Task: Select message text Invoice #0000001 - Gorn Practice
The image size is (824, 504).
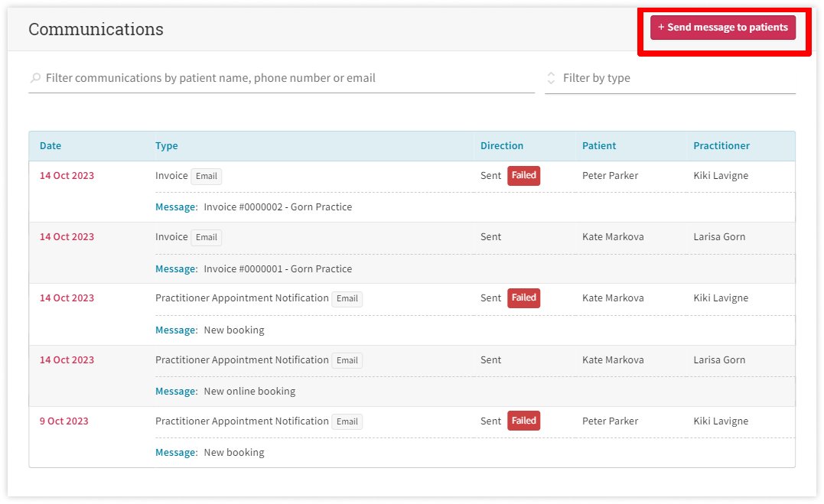Action: click(x=278, y=268)
